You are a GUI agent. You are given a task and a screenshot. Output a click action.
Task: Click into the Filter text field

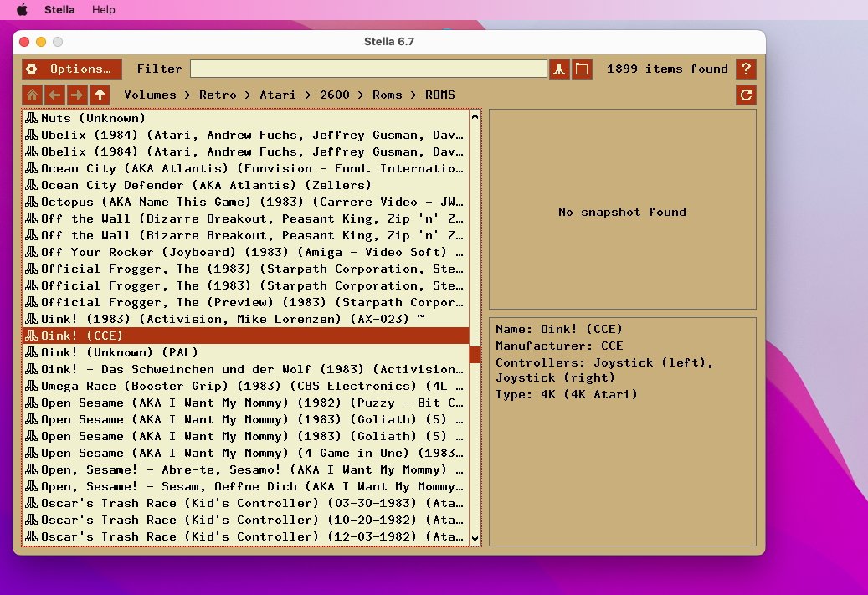[368, 69]
